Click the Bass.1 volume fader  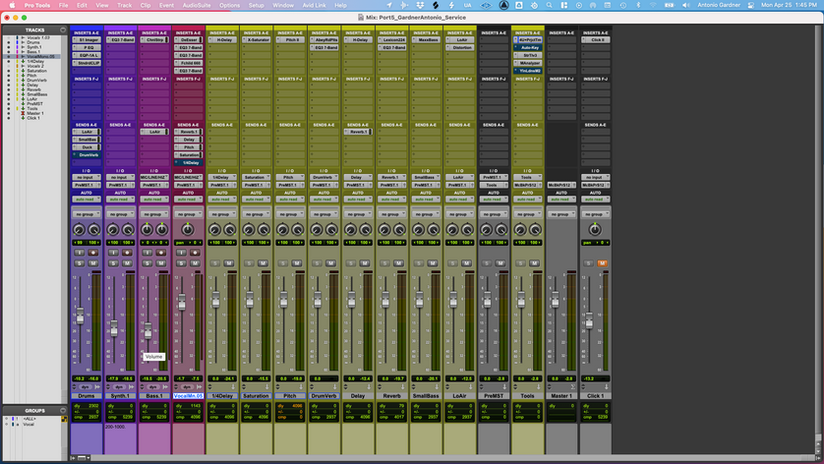(148, 330)
